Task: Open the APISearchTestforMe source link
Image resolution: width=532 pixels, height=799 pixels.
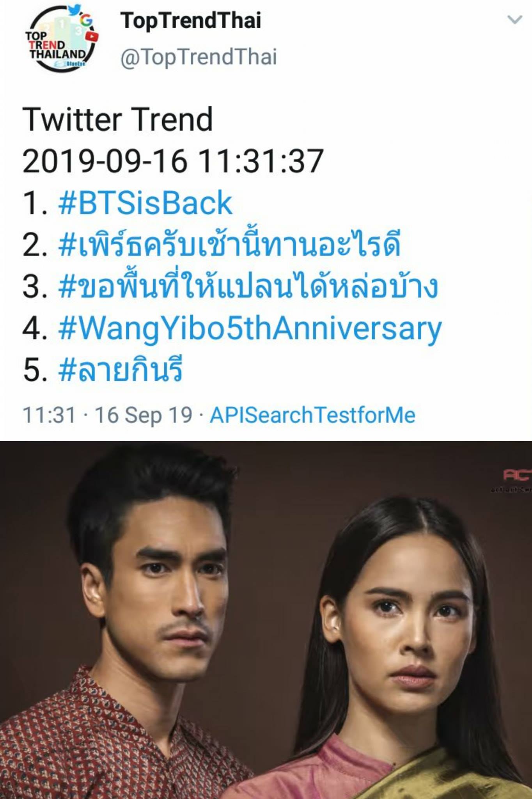Action: point(312,415)
